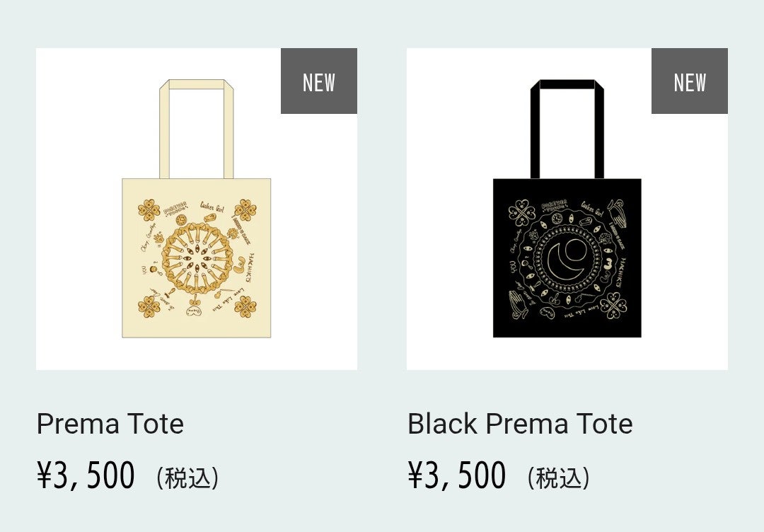Viewport: 764px width, 532px height.
Task: Click the 税込 label beside Prema Tote price
Action: tap(187, 478)
